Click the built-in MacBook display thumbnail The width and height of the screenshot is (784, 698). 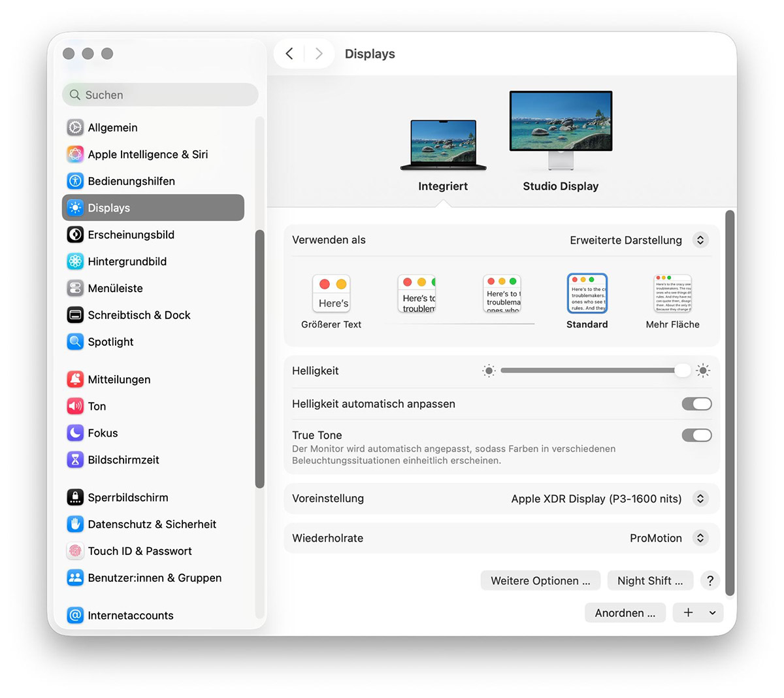(x=444, y=145)
